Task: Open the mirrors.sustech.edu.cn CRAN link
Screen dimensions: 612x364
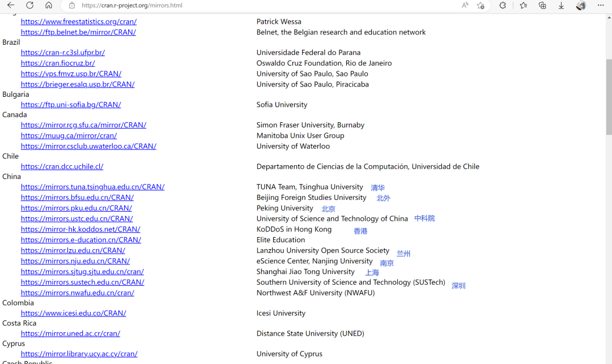Action: click(82, 282)
